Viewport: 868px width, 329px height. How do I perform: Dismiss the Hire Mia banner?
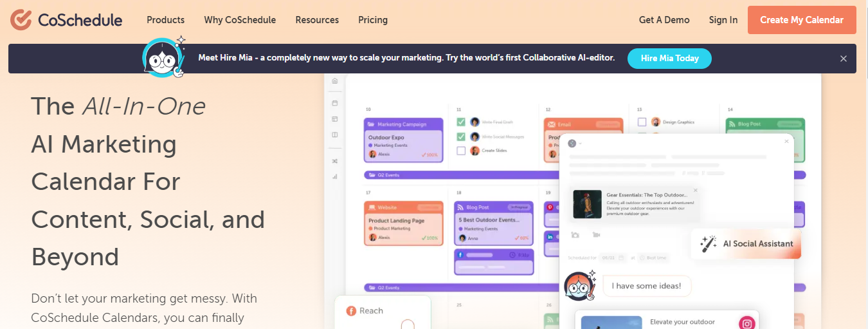(844, 59)
